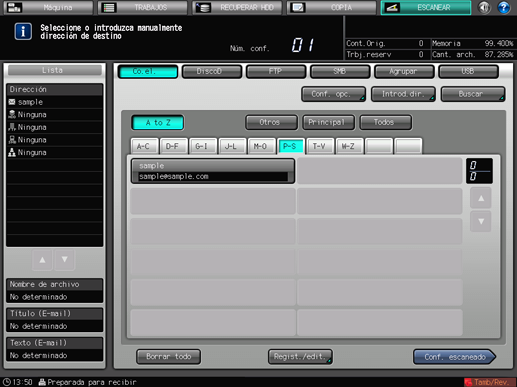The image size is (517, 387).
Task: Select the DiscoD destination type
Action: [x=212, y=71]
